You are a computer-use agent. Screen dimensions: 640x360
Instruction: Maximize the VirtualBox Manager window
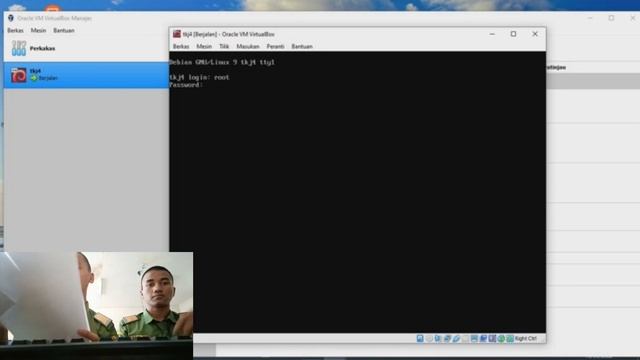[x=611, y=18]
